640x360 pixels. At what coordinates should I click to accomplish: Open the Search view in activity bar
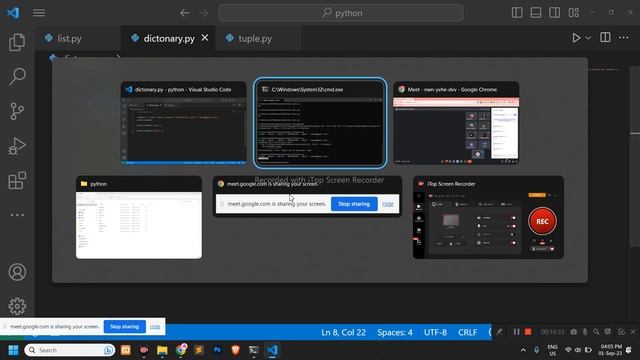point(17,76)
